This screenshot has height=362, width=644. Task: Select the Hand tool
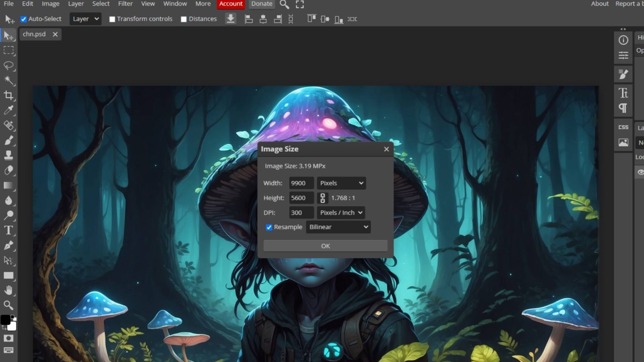point(8,290)
